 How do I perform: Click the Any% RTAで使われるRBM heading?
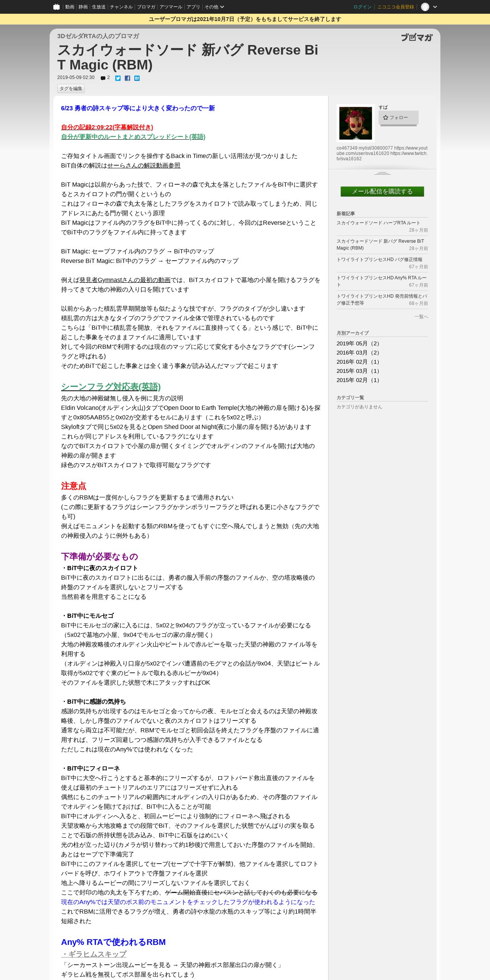pos(113,942)
